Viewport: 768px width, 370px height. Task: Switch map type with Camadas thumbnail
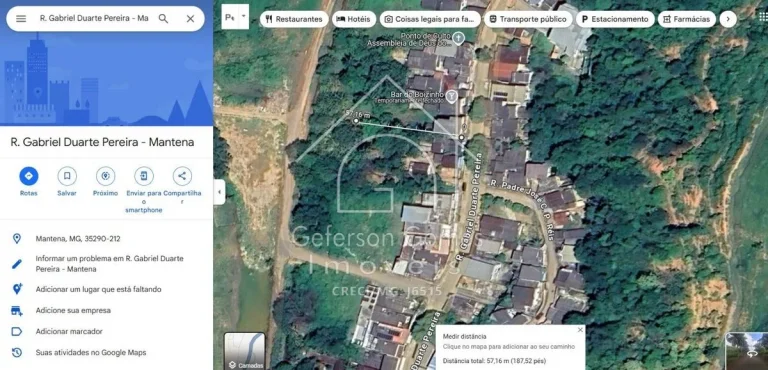244,351
